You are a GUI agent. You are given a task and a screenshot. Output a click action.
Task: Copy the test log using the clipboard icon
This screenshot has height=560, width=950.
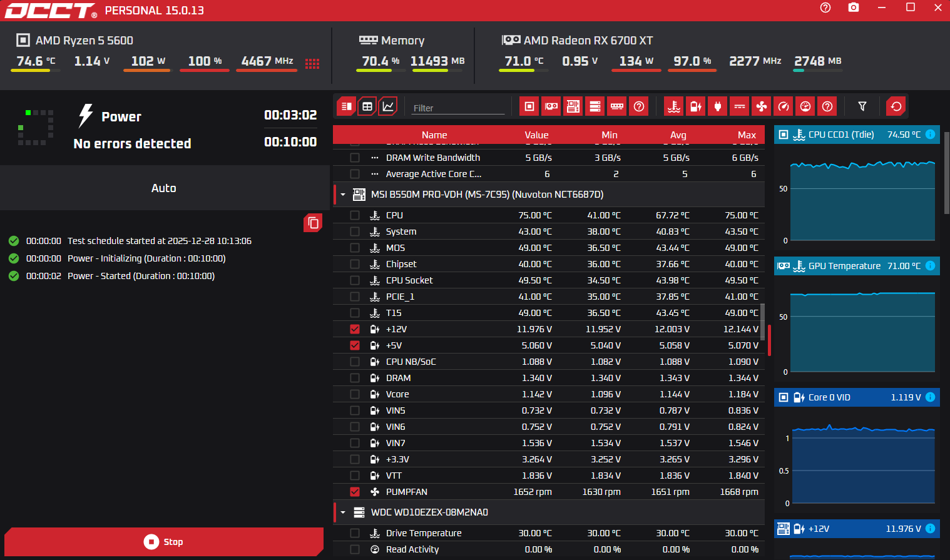pos(314,223)
